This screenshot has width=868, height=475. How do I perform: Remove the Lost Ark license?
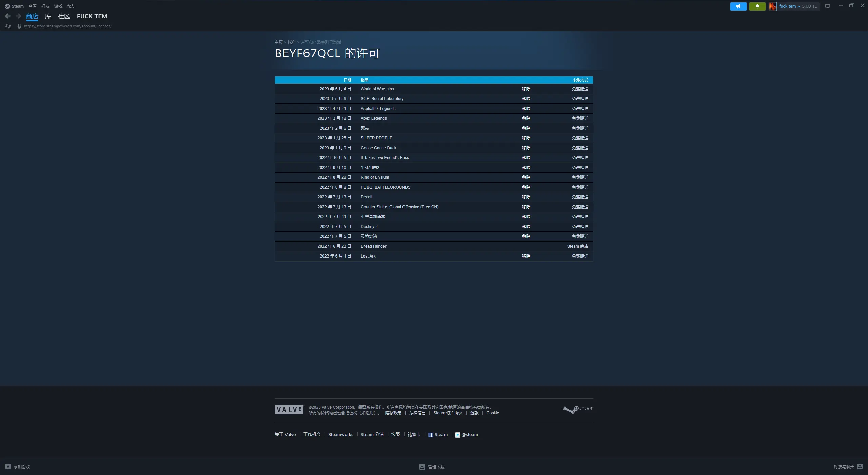click(526, 256)
